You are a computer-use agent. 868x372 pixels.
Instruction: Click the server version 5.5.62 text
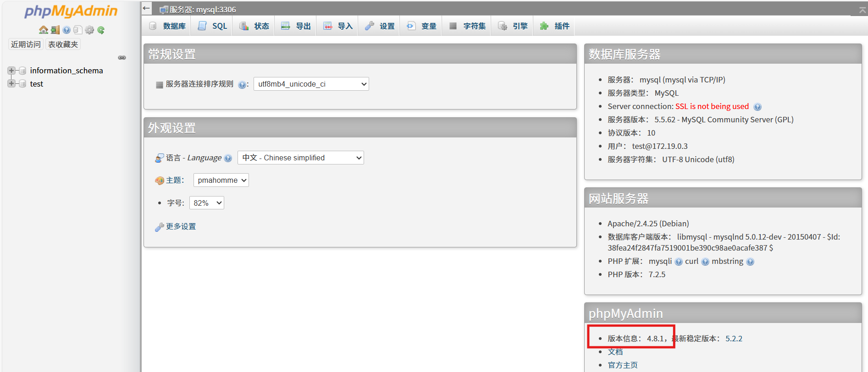(x=724, y=120)
